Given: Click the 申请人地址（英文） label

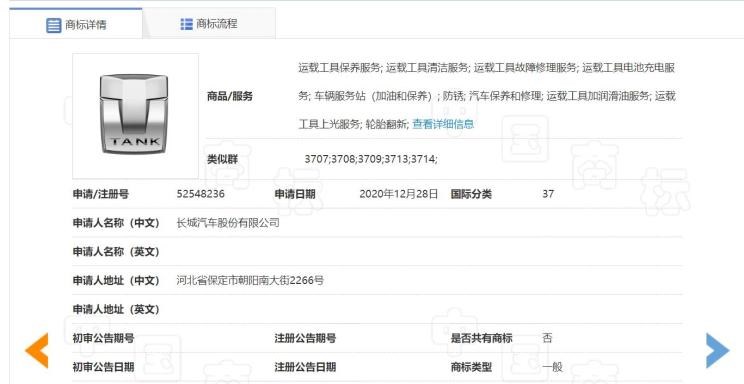Looking at the screenshot, I should 116,309.
